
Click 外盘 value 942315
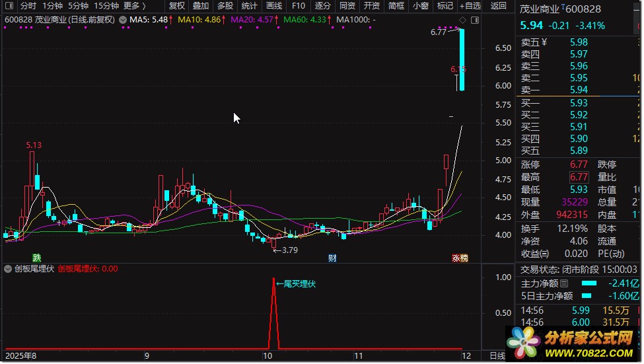572,215
